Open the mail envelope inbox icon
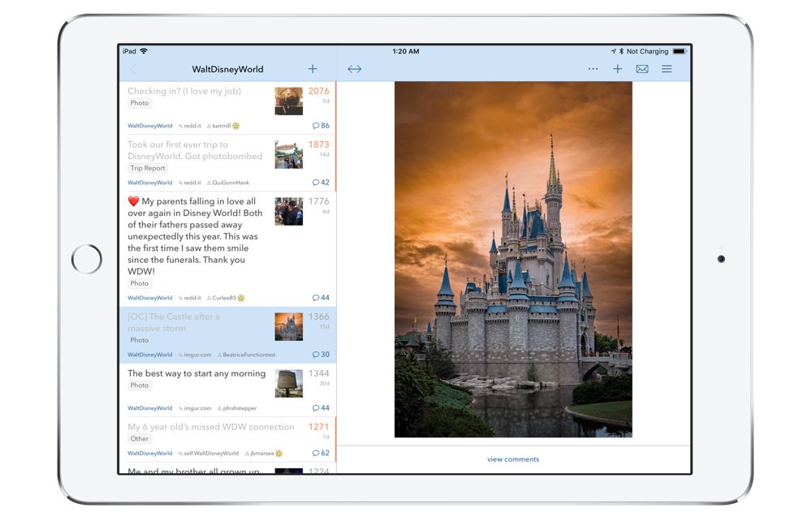Screen dimensions: 812x517 pos(642,69)
